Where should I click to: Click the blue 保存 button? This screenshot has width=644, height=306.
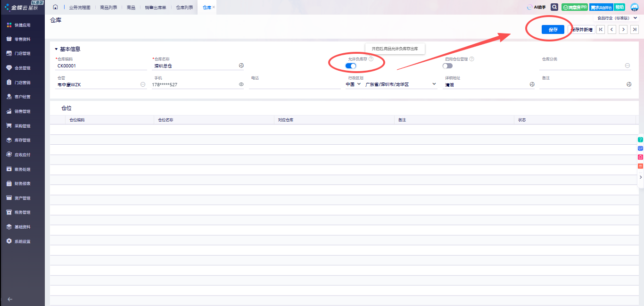pyautogui.click(x=553, y=29)
